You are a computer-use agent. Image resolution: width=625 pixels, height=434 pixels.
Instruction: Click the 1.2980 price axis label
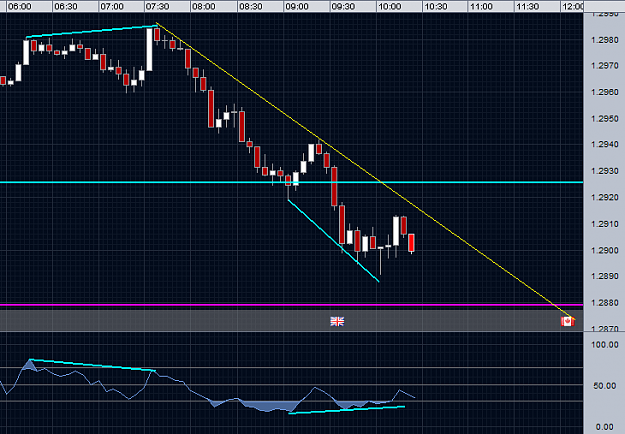click(605, 40)
